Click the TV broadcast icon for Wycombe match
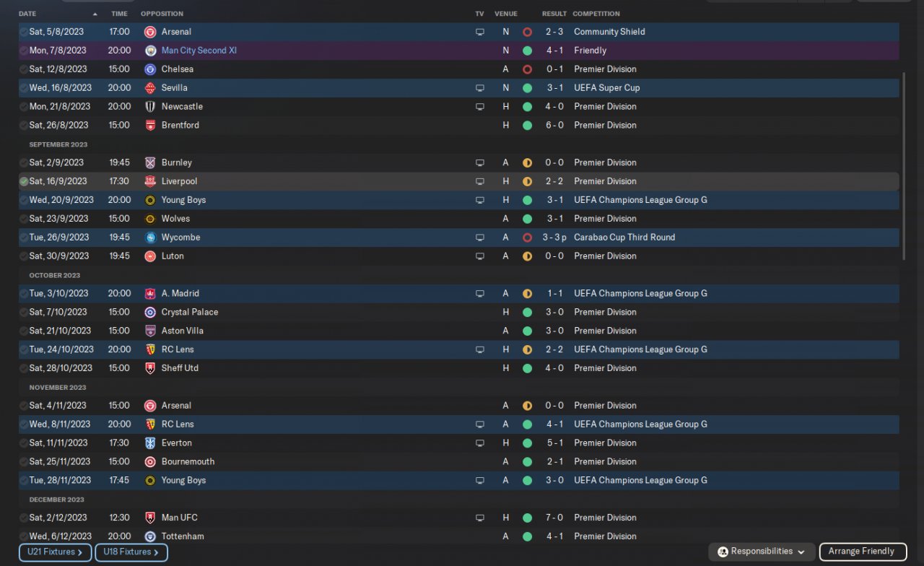The image size is (924, 566). 480,238
